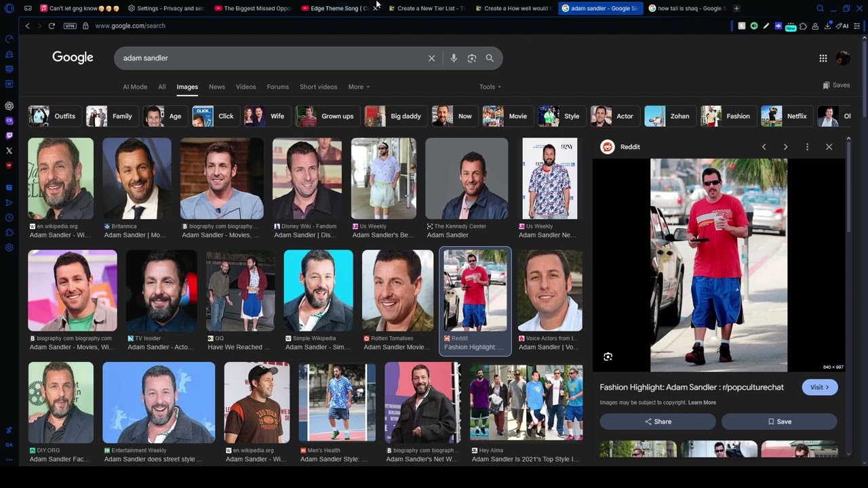This screenshot has width=868, height=488.
Task: Click in the 'adam sandler' search field
Action: point(271,58)
